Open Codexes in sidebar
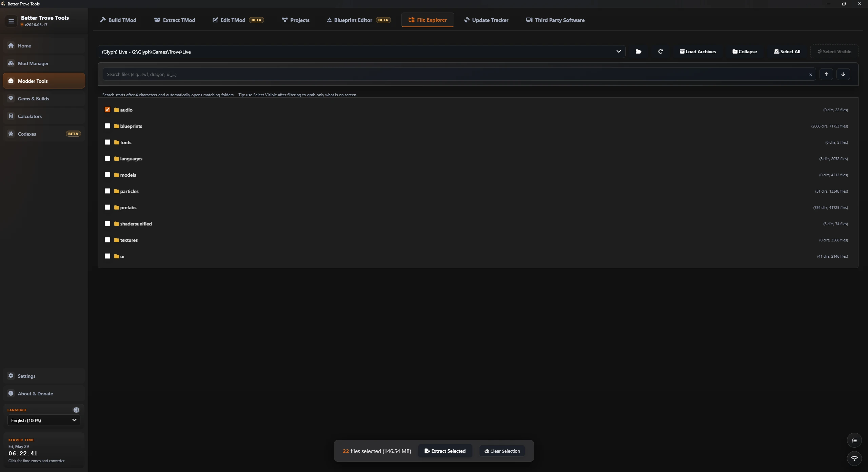 44,134
